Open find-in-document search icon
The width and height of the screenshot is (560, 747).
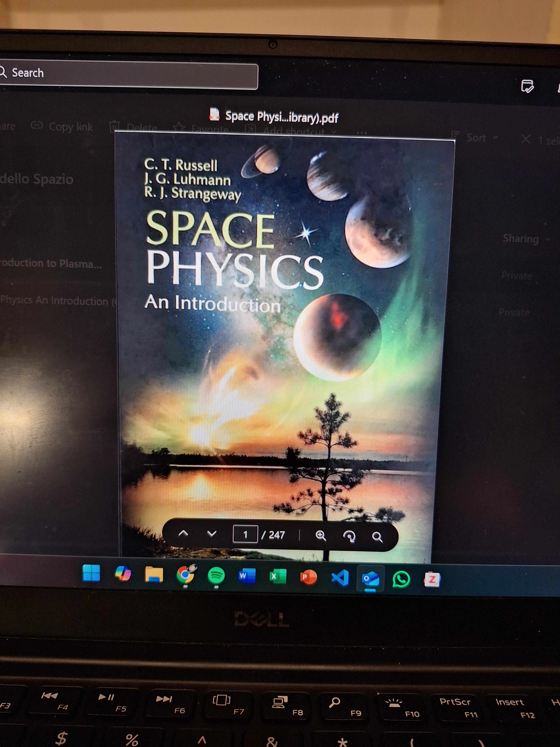[377, 537]
